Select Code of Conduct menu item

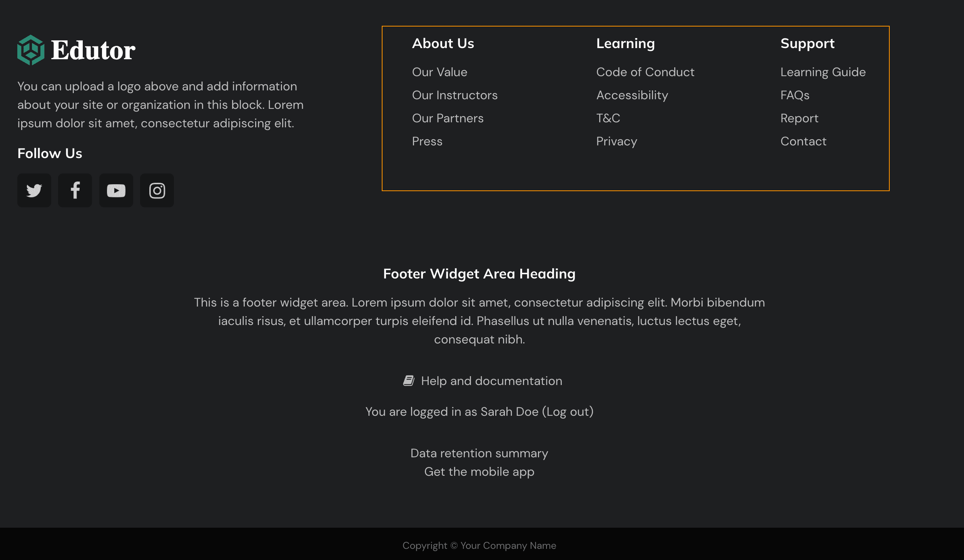point(645,72)
